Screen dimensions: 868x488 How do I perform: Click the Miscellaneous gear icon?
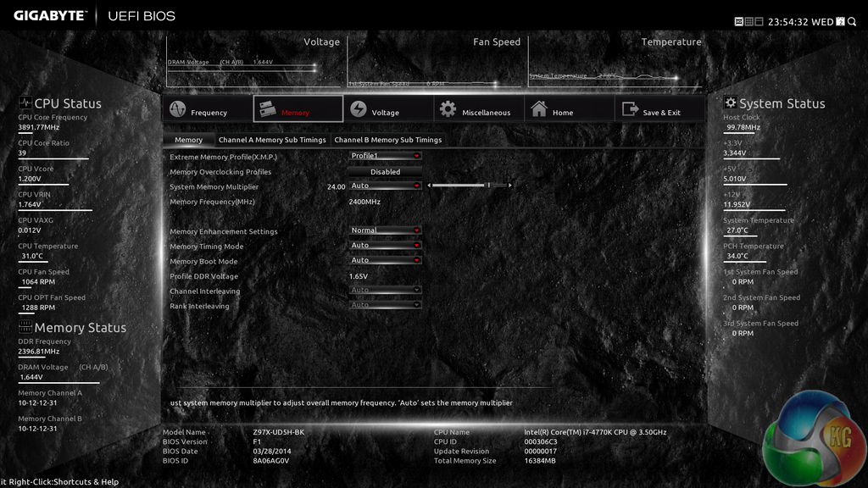448,109
